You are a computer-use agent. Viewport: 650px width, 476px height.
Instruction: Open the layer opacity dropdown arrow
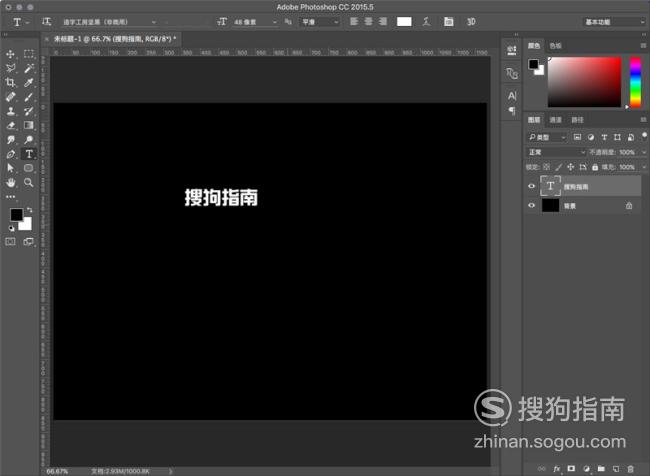point(644,152)
